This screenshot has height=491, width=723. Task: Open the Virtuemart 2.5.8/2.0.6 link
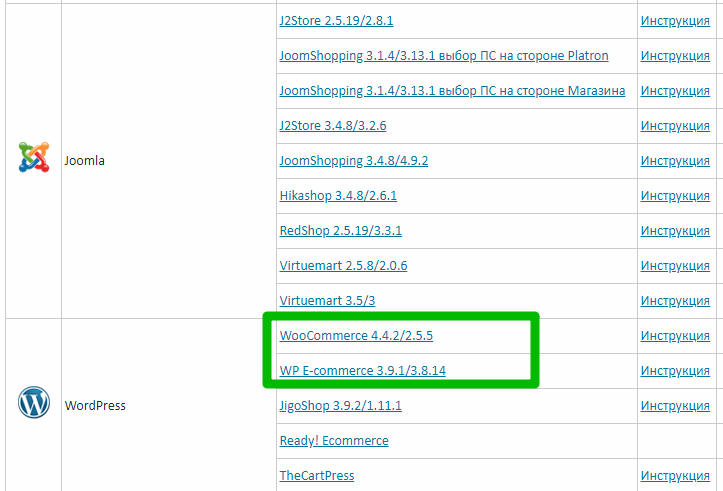tap(343, 266)
